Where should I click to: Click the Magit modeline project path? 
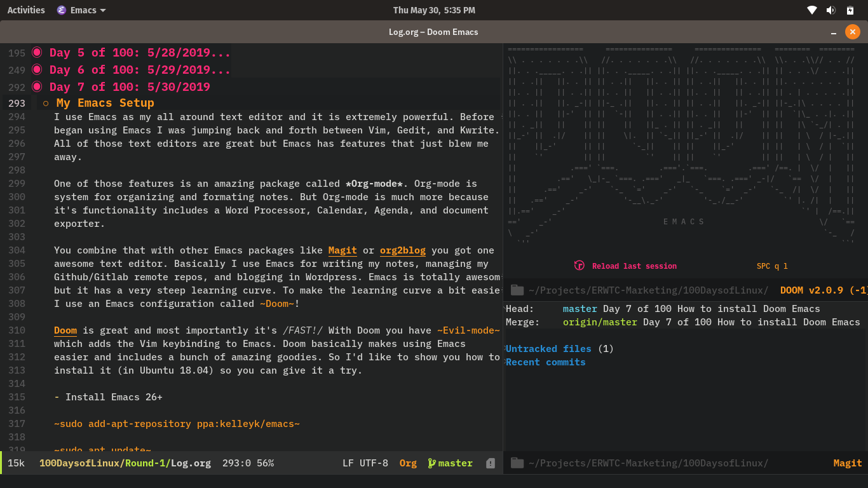[x=648, y=463]
